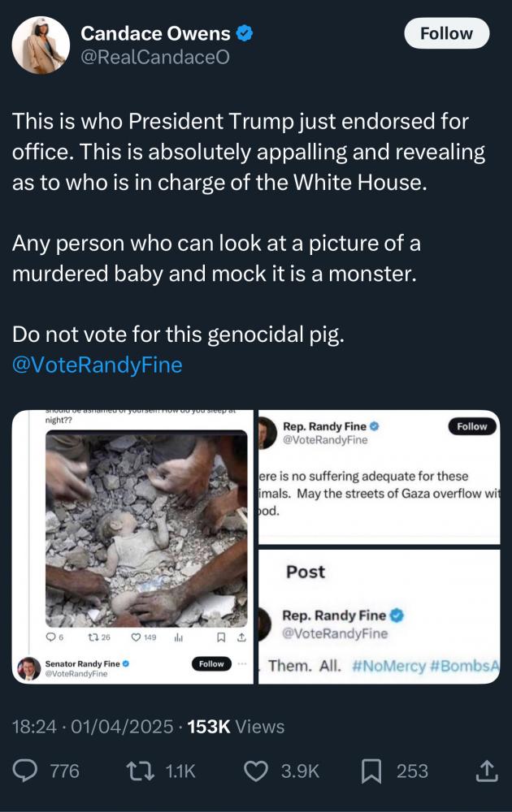Click the Candace Owens display name
This screenshot has width=512, height=812.
click(155, 33)
